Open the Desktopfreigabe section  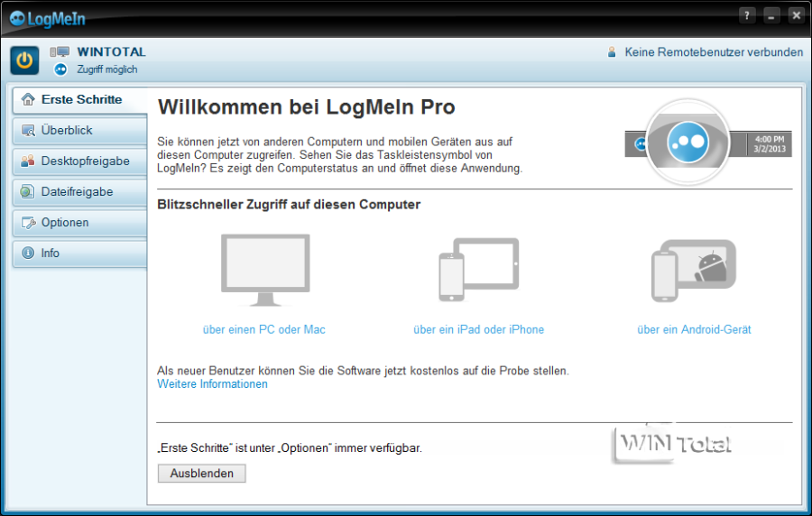(x=79, y=161)
